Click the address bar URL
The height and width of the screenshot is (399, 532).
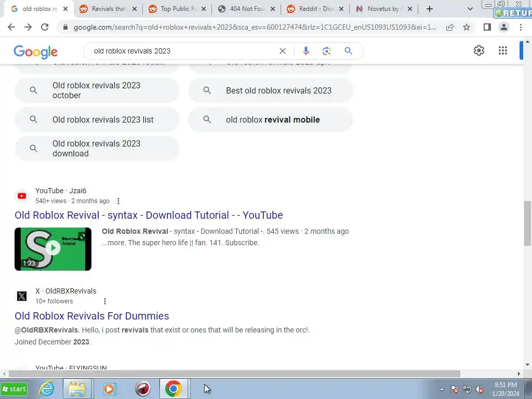pyautogui.click(x=255, y=27)
